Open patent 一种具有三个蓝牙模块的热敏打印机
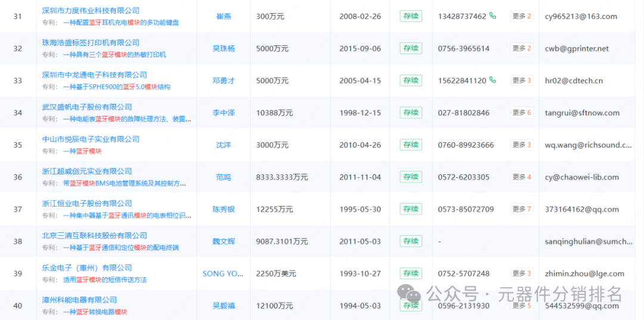Image resolution: width=644 pixels, height=320 pixels. click(114, 55)
